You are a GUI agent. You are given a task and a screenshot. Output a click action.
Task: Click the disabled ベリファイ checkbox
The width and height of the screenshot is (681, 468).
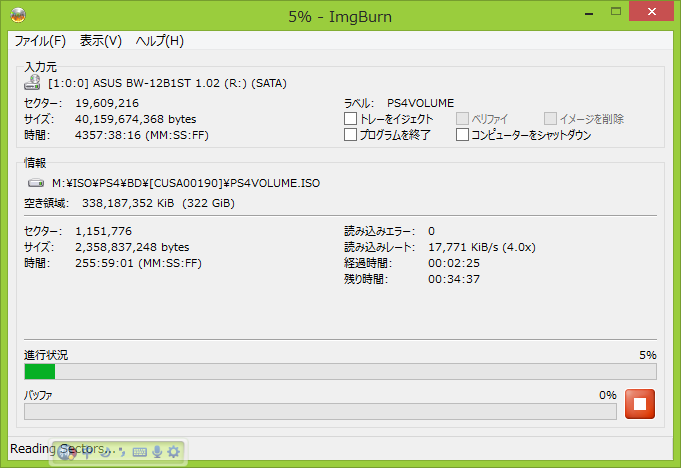pyautogui.click(x=463, y=119)
